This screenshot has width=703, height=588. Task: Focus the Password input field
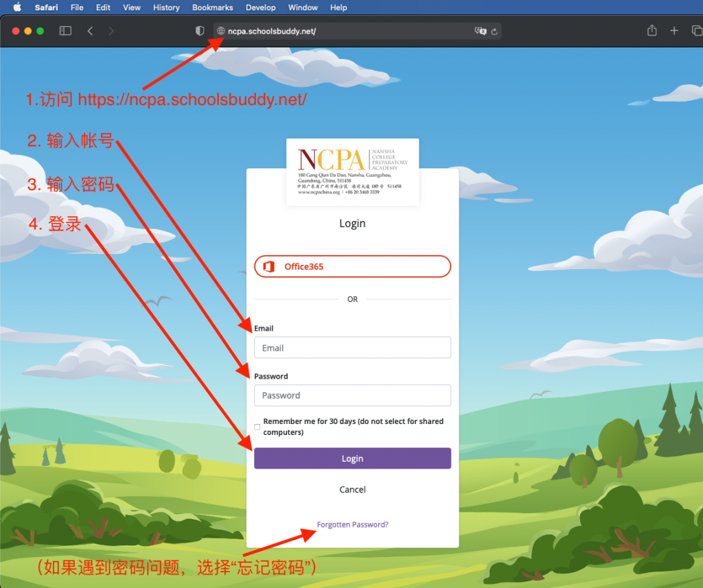(x=352, y=395)
